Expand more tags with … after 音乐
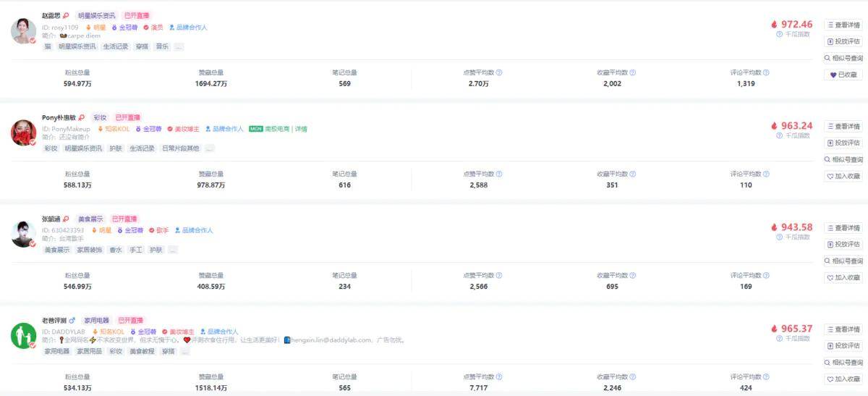This screenshot has height=396, width=868. 179,46
